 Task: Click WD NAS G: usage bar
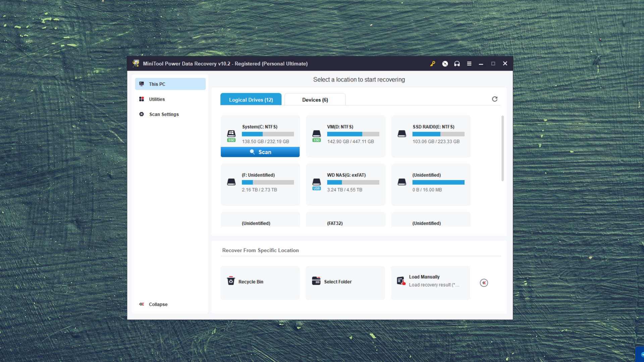(x=353, y=182)
